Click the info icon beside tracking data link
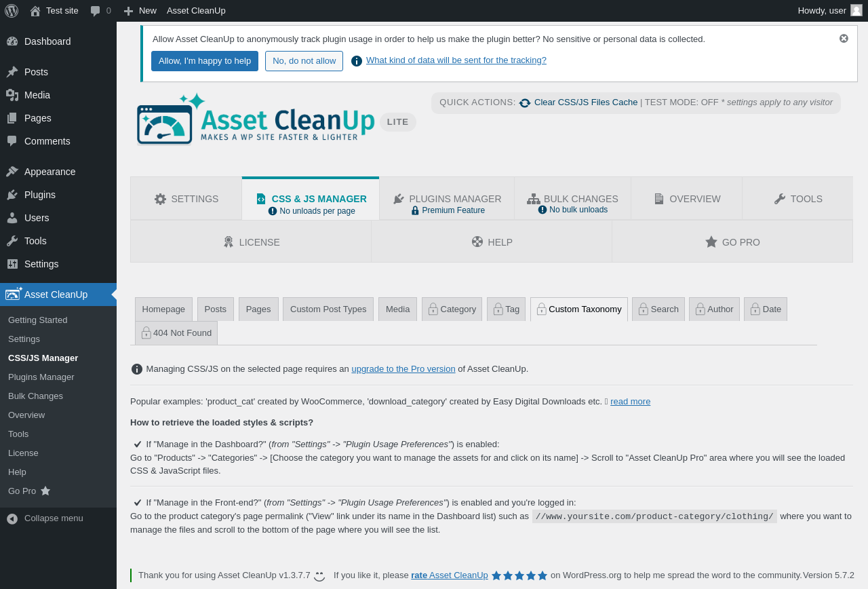The width and height of the screenshot is (868, 589). [x=357, y=61]
